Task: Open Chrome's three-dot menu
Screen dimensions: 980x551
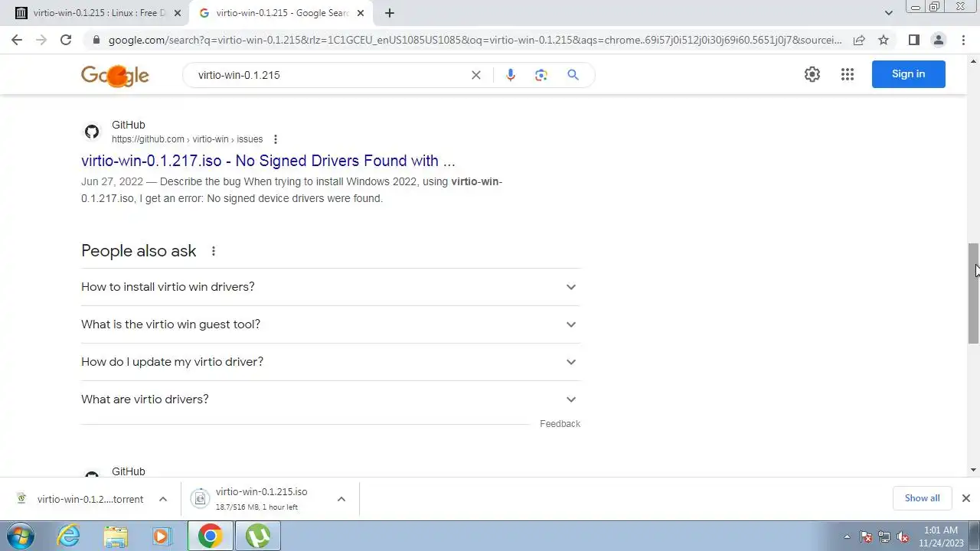Action: coord(963,40)
